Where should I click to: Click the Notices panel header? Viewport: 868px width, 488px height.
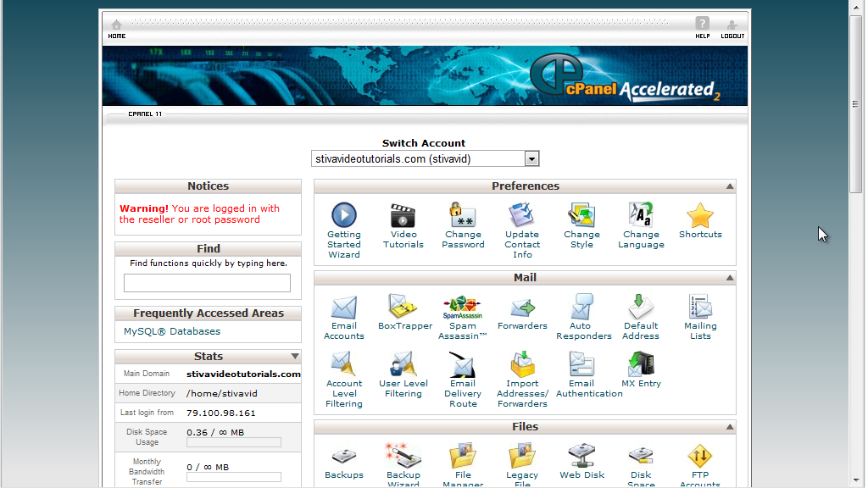click(x=209, y=186)
